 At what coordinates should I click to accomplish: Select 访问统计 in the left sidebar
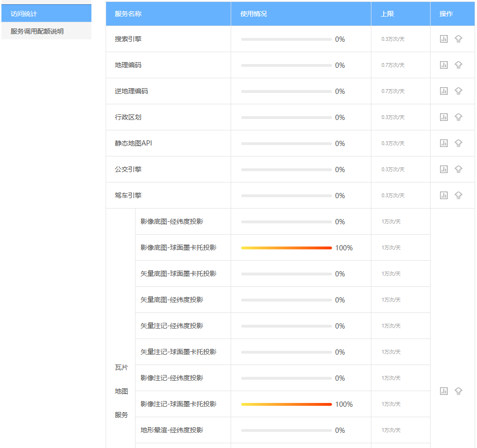coord(46,14)
